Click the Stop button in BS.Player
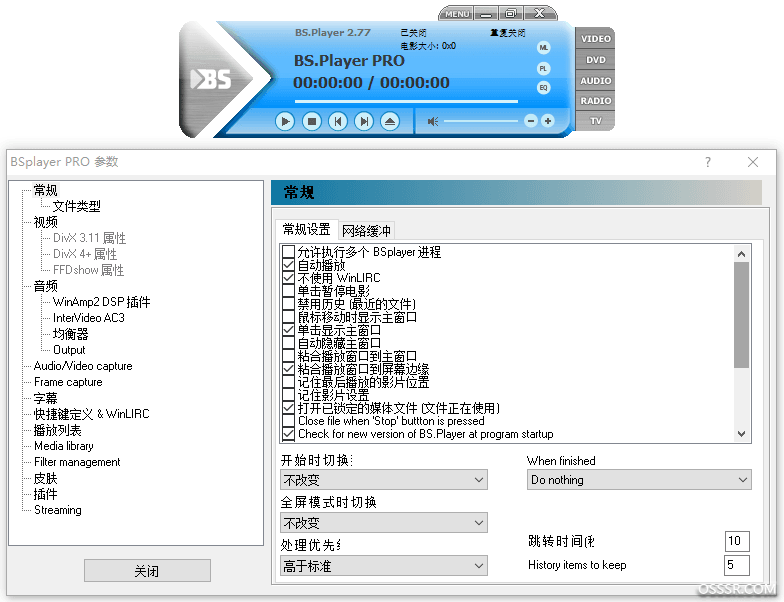 tap(312, 121)
